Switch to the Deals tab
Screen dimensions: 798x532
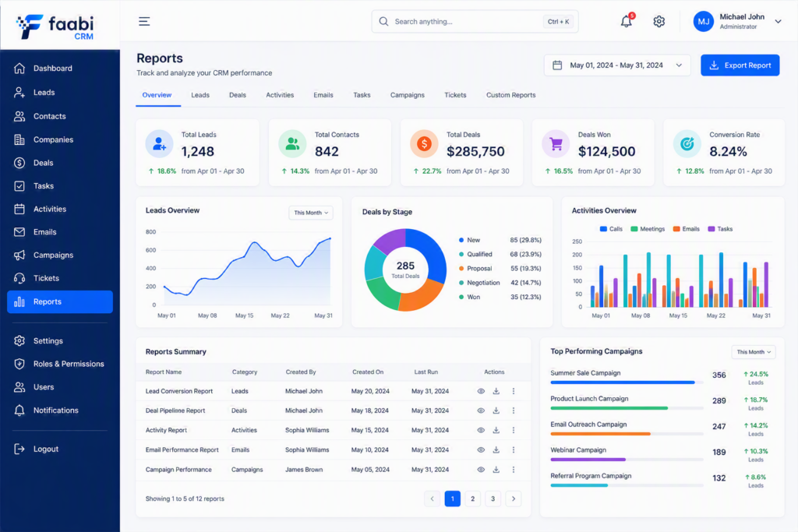coord(238,95)
